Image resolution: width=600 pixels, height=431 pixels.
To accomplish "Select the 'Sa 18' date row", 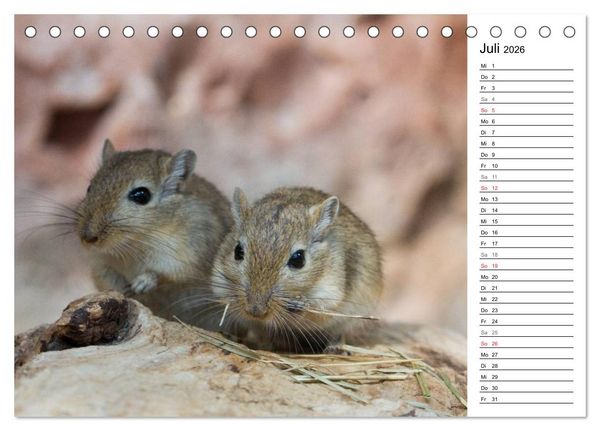I will point(527,255).
